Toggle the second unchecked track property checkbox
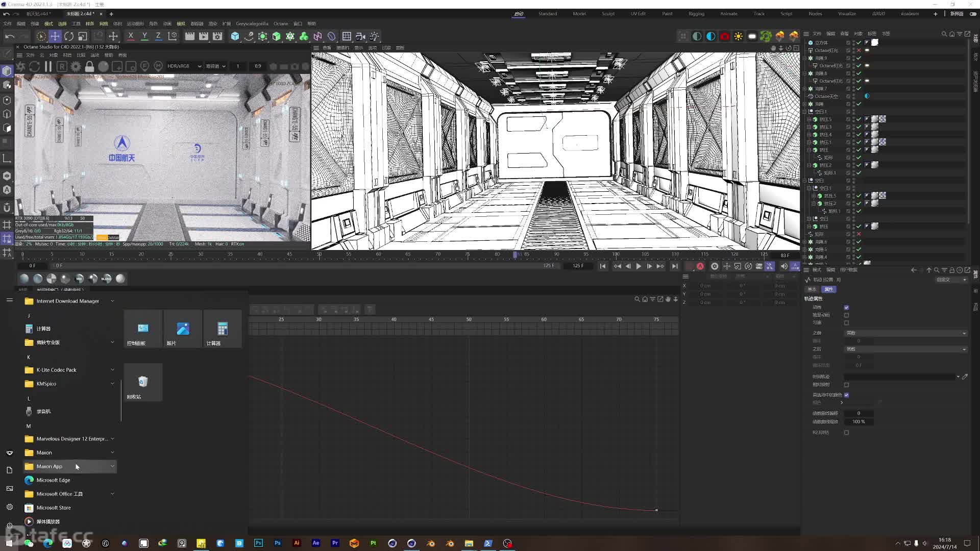Screen dimensions: 980x551 (846, 323)
